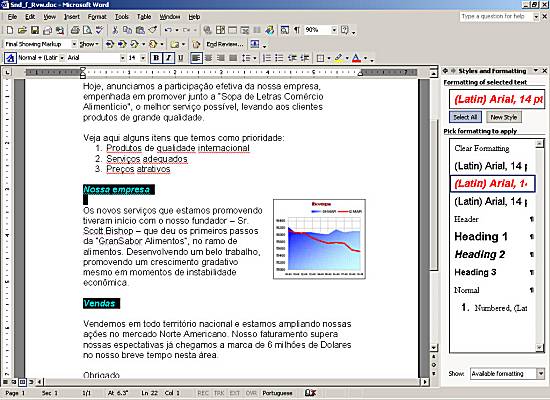Open the font size 14 dropdown
The image size is (550, 400).
[143, 58]
